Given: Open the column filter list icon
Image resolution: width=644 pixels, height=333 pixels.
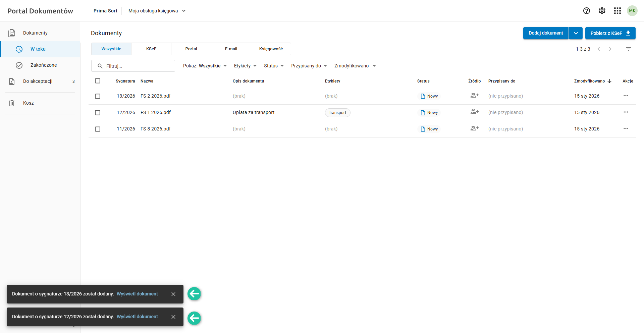Looking at the screenshot, I should tap(629, 49).
